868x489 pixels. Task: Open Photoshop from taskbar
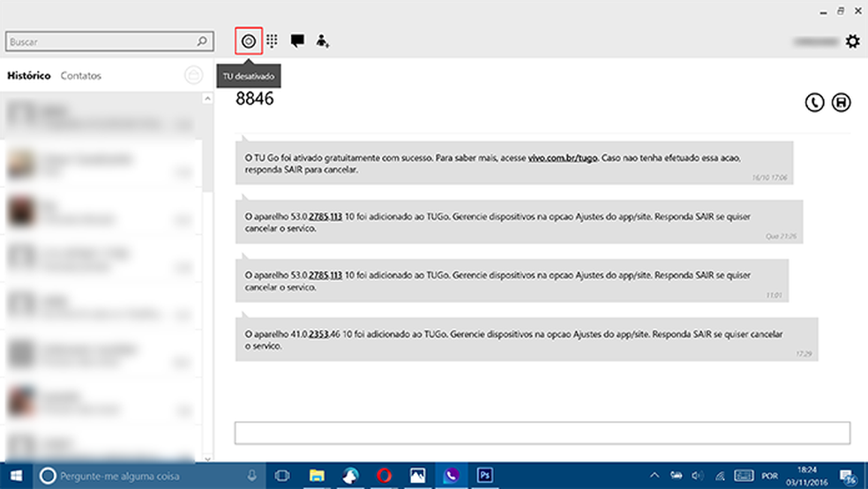click(485, 476)
